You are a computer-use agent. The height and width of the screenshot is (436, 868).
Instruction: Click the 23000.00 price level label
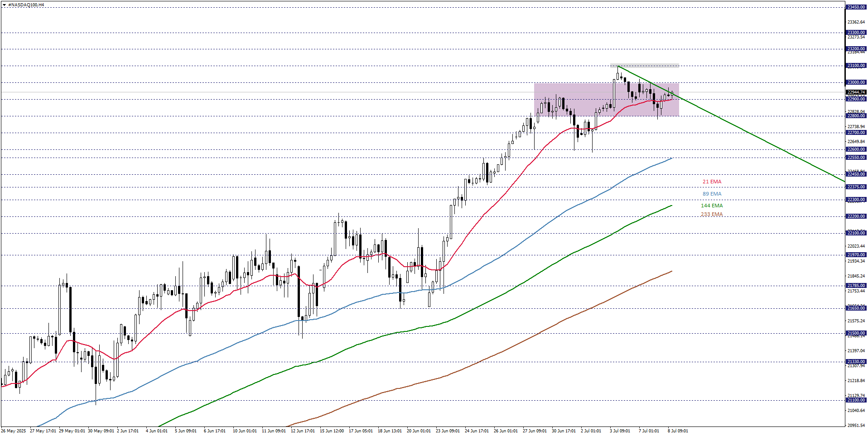tap(856, 82)
